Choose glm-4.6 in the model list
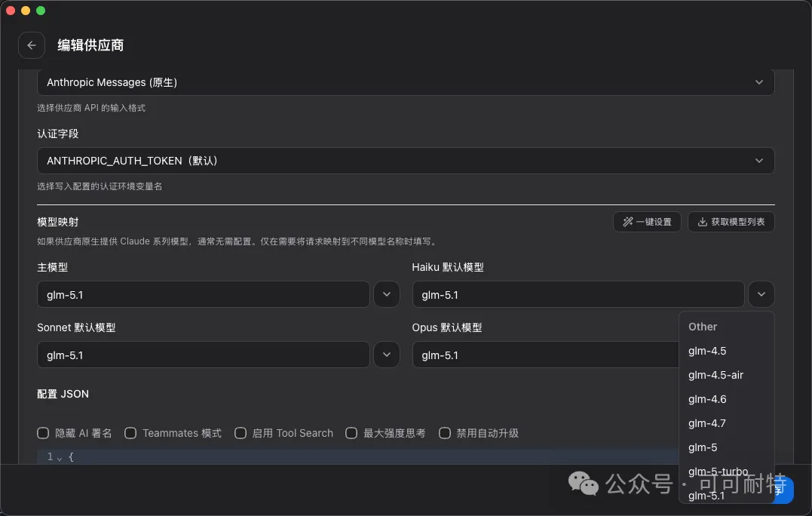Viewport: 812px width, 516px height. (726, 399)
